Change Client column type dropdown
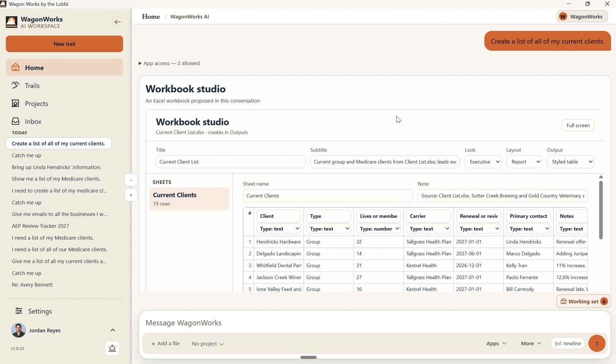The width and height of the screenshot is (616, 364). tap(278, 229)
